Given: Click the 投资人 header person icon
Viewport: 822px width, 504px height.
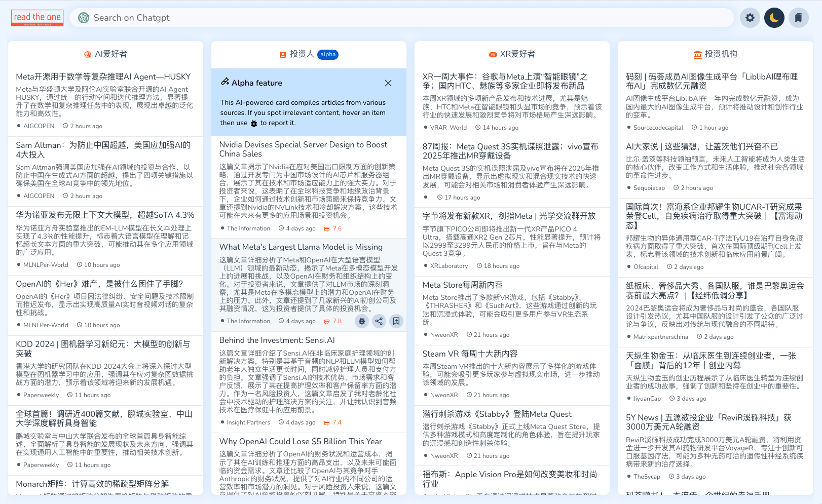Looking at the screenshot, I should (x=283, y=54).
